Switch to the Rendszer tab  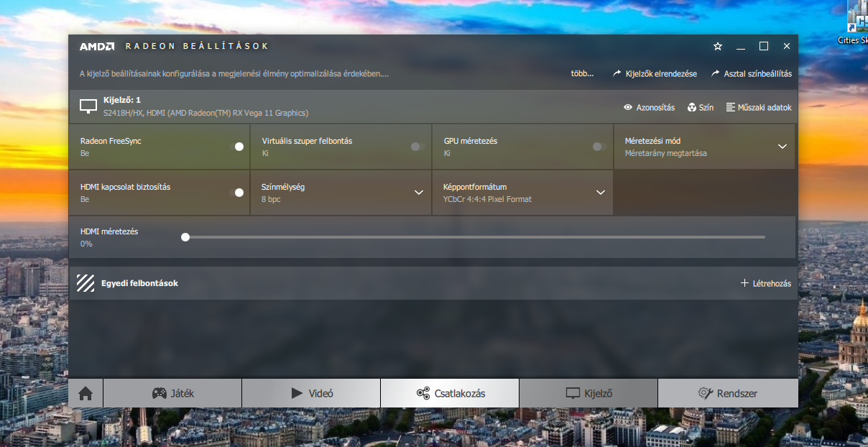[x=728, y=393]
